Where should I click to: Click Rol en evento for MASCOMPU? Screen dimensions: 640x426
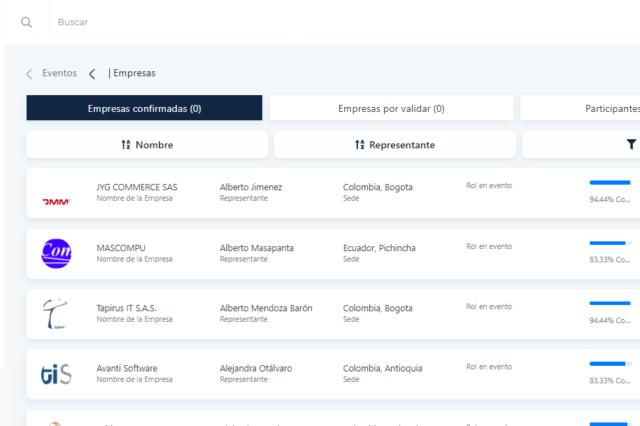pos(489,246)
